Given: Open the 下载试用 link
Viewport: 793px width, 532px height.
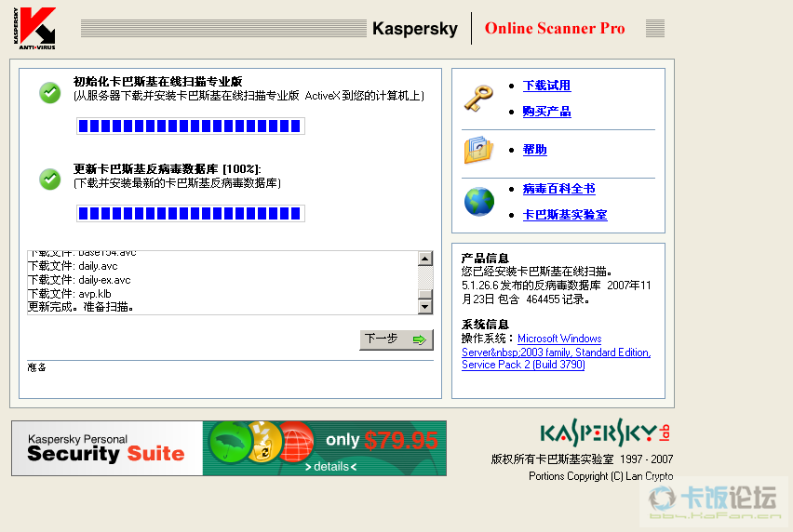Looking at the screenshot, I should click(x=546, y=86).
